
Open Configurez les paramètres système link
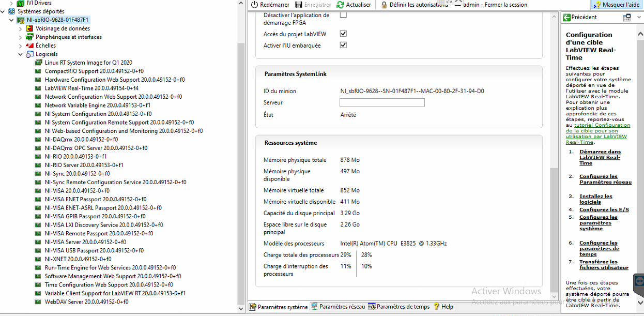coord(598,223)
